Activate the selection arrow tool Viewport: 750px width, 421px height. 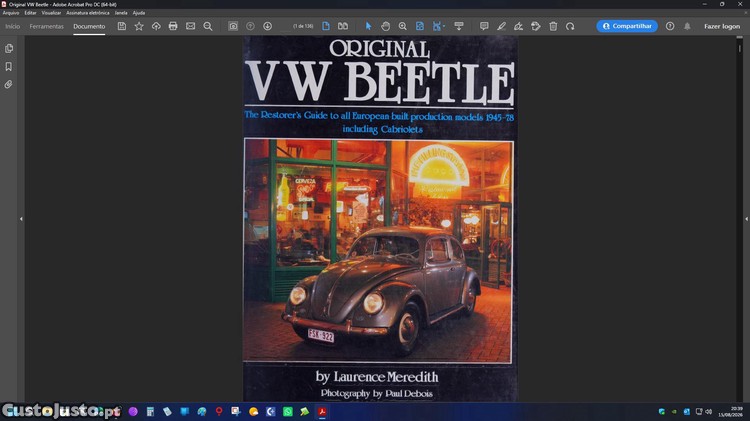point(368,26)
